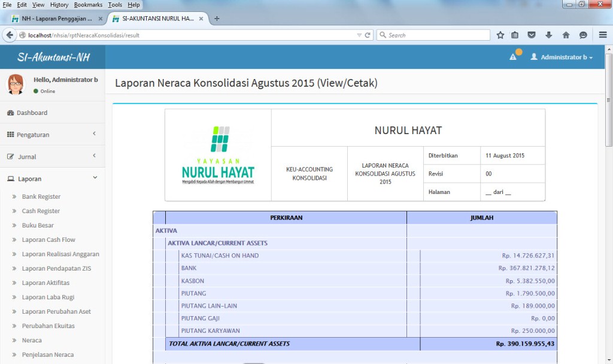Open Perubahan Ekuitas report
Screen dimensions: 613x364
point(48,326)
